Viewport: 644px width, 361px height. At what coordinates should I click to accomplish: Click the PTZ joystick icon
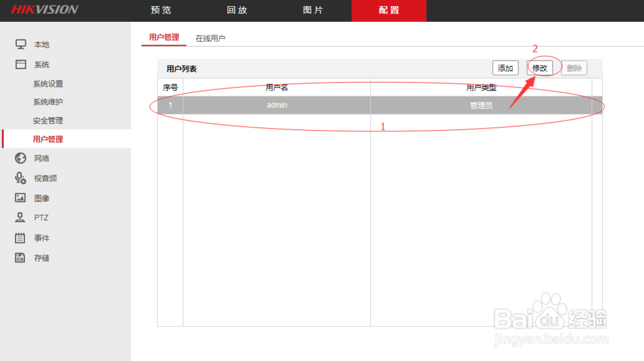click(20, 218)
